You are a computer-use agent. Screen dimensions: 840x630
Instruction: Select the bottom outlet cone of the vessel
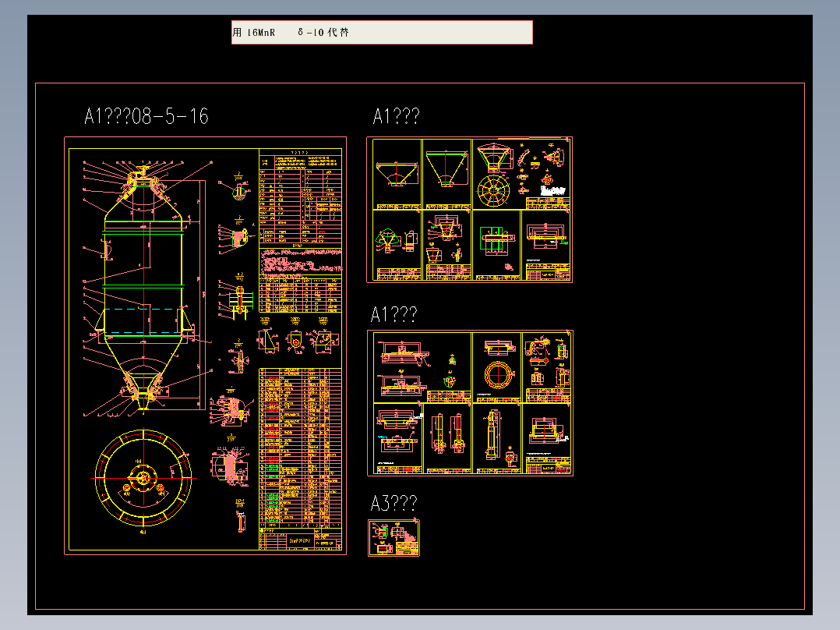[143, 391]
